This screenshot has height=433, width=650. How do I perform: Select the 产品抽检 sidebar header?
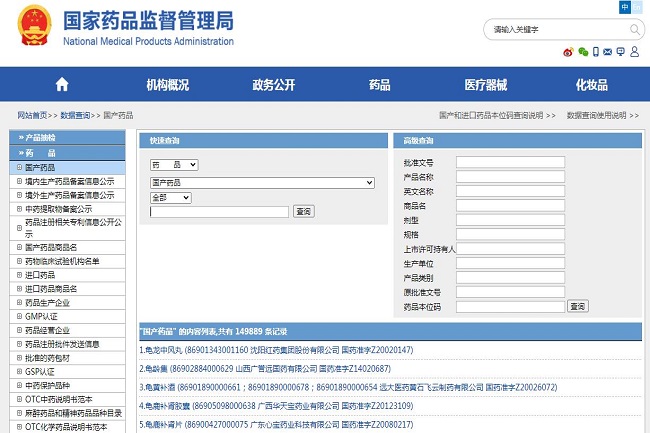(x=67, y=138)
